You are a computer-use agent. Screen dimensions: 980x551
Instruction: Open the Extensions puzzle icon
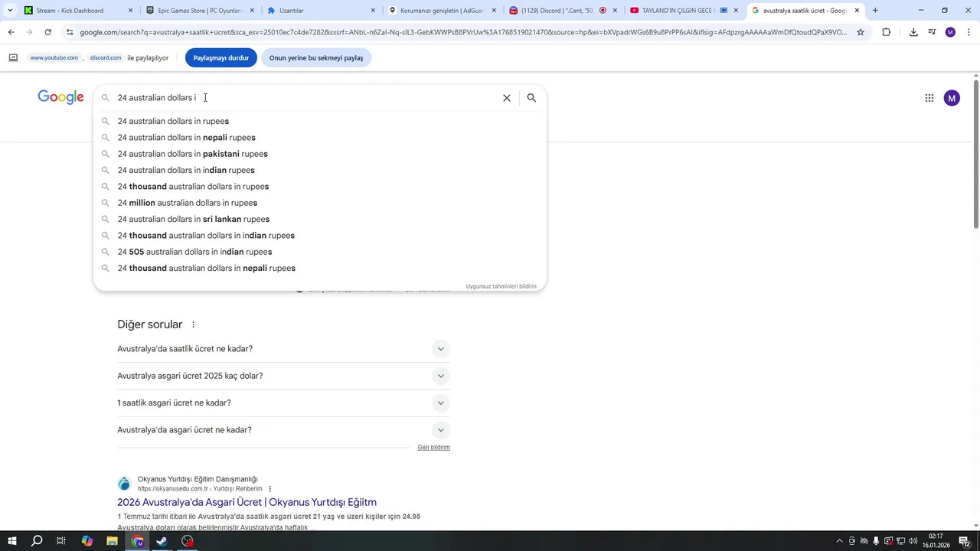tap(886, 32)
